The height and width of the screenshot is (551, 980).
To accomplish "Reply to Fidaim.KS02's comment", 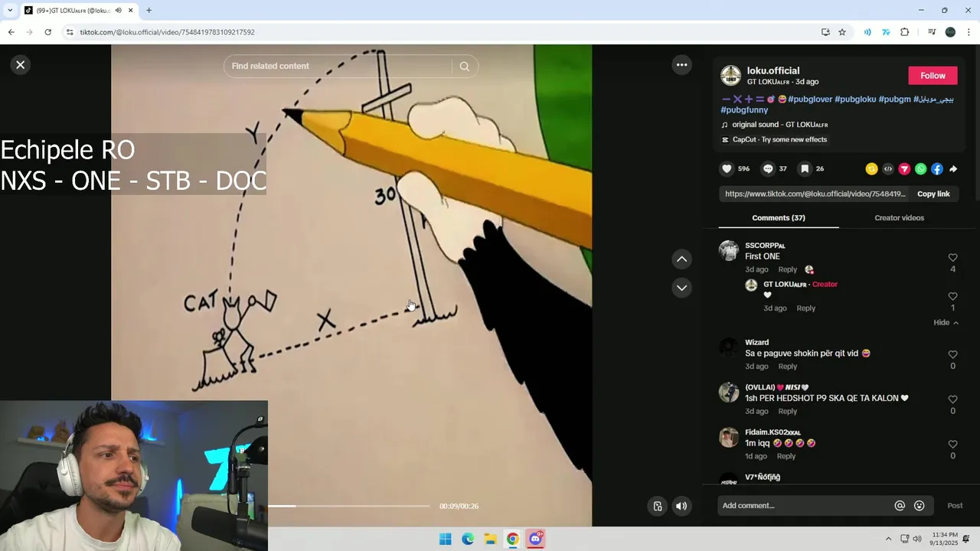I will (786, 456).
